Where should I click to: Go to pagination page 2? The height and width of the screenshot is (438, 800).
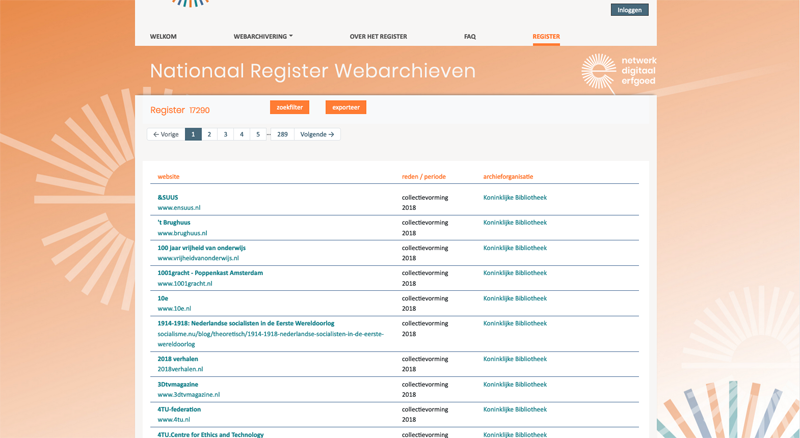point(209,134)
